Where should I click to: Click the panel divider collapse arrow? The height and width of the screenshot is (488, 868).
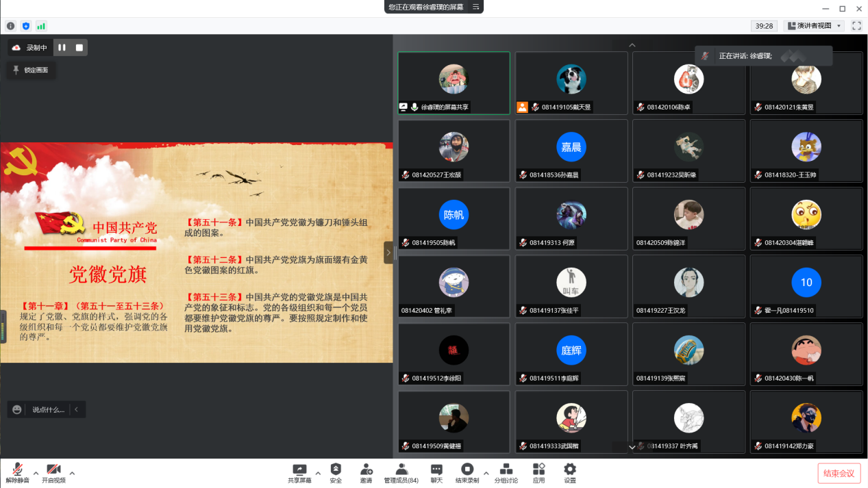pyautogui.click(x=388, y=253)
